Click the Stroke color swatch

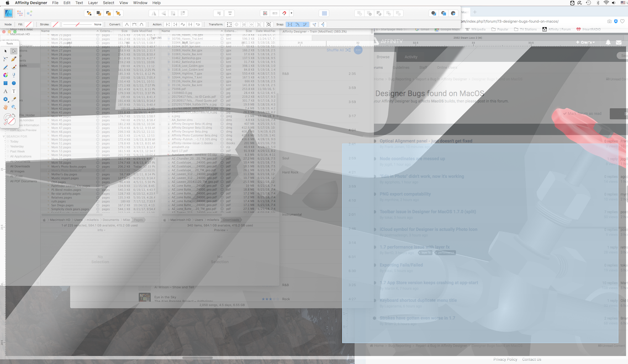tap(56, 24)
